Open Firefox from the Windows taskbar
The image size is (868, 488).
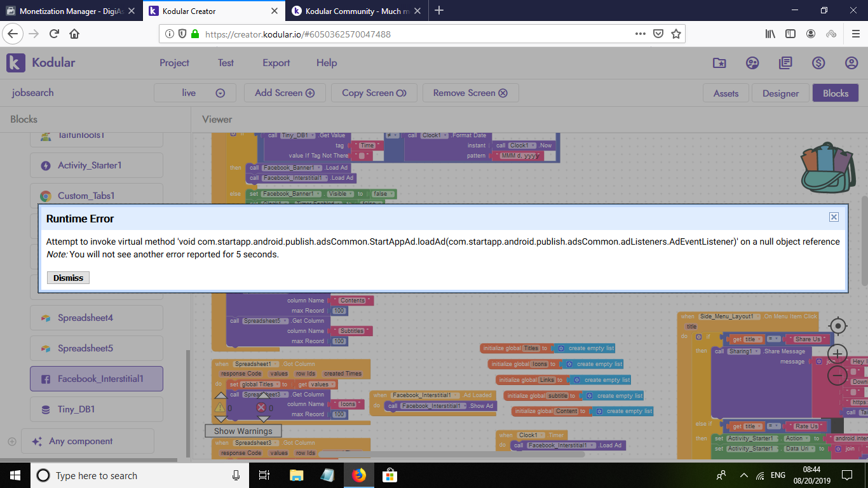click(359, 475)
